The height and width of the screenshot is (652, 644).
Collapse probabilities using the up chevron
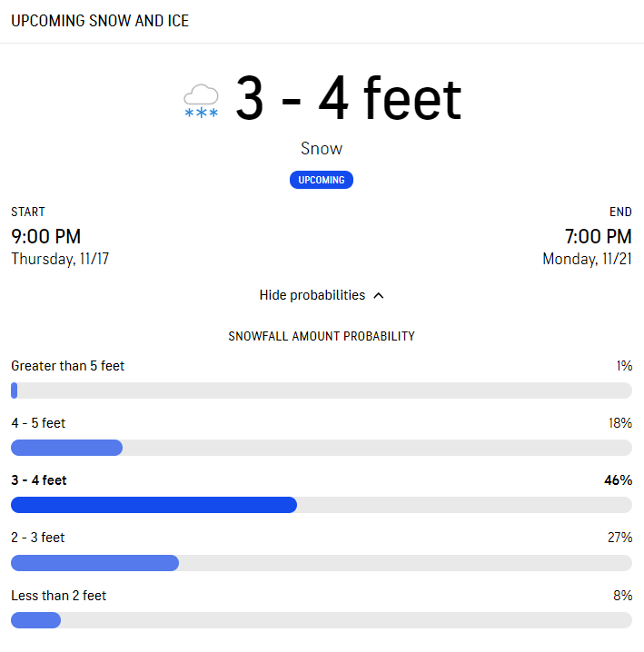pos(379,296)
